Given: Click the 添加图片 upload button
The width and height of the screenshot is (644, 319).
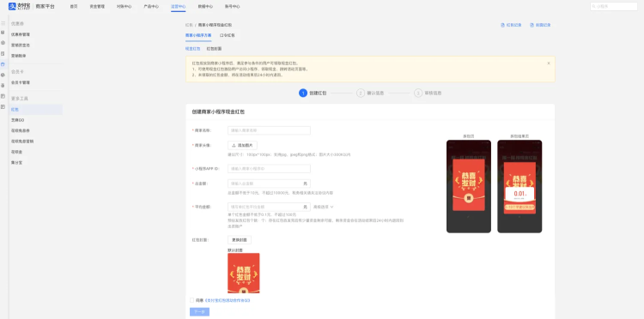Looking at the screenshot, I should click(242, 145).
